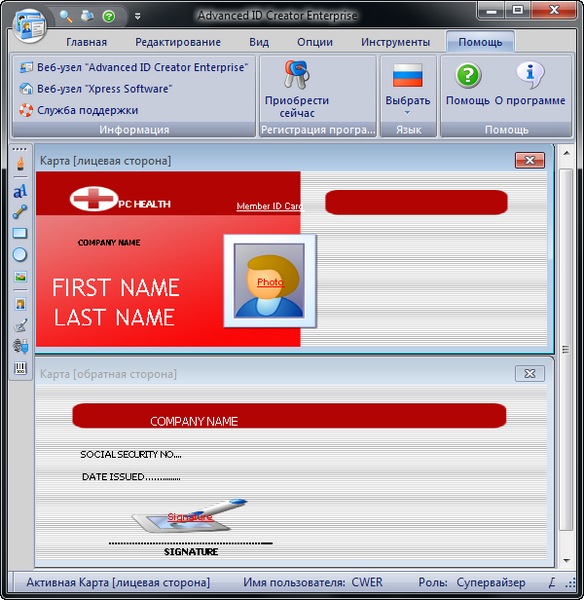Switch to the Опции tab

[315, 42]
